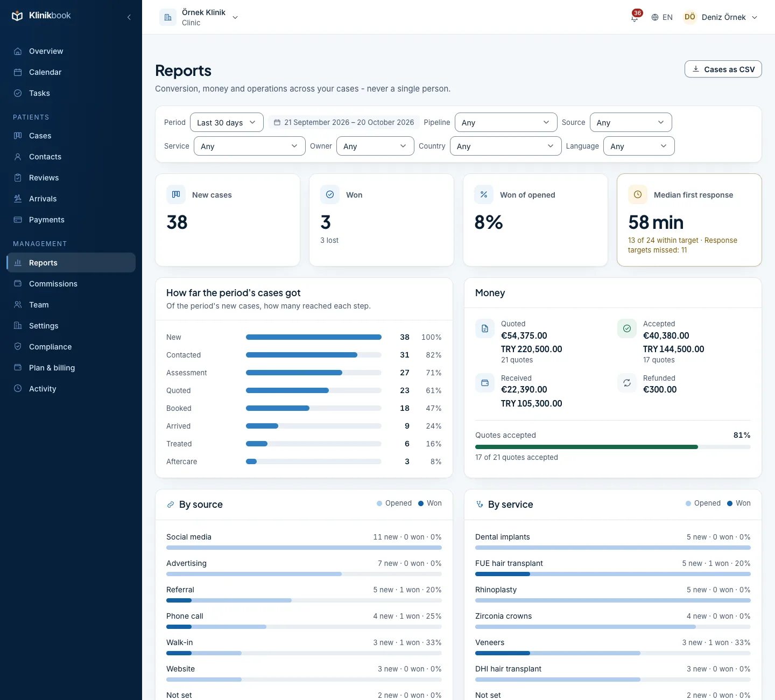The height and width of the screenshot is (700, 775).
Task: Click the Accepted green check icon
Action: [627, 328]
